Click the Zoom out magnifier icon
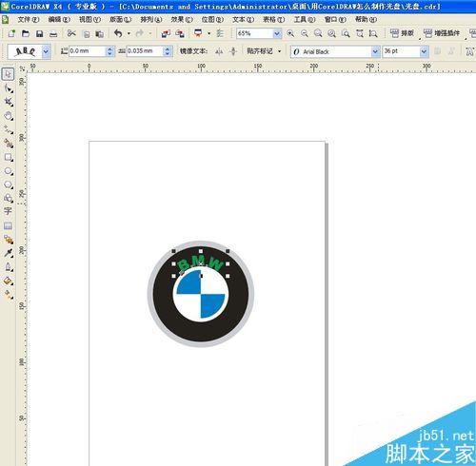Viewport: 476px width, 466px height. [x=305, y=33]
